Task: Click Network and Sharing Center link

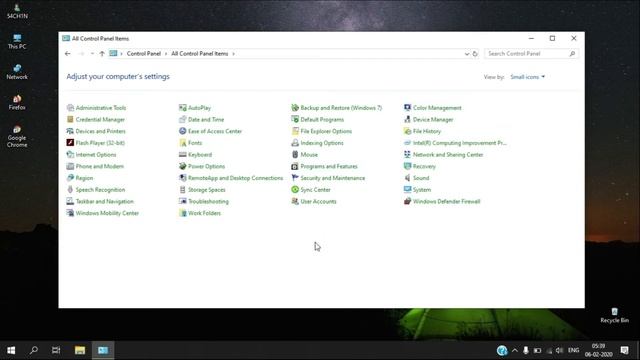Action: coord(448,155)
